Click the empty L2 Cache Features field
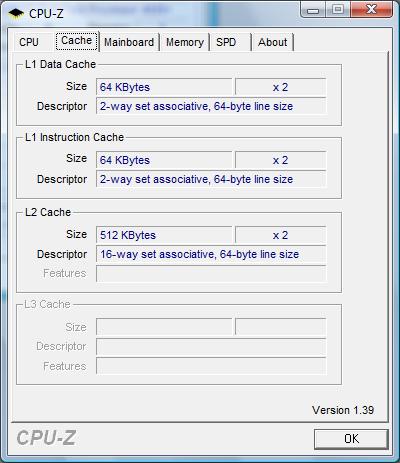Image resolution: width=400 pixels, height=463 pixels. click(x=211, y=273)
